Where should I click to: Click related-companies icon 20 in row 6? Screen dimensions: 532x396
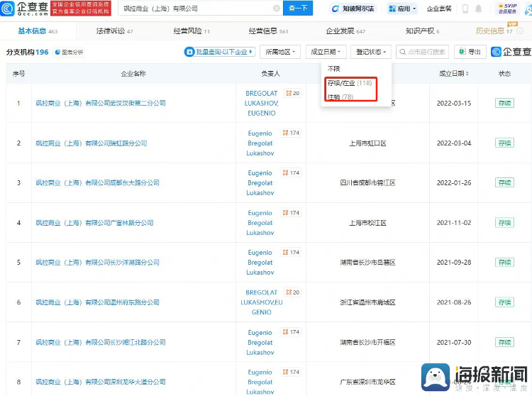pyautogui.click(x=292, y=292)
